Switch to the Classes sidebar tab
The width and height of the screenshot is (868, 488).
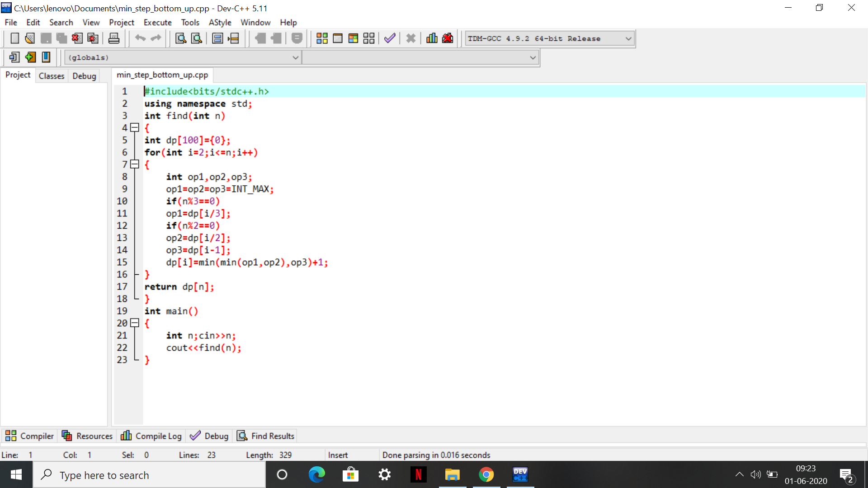tap(52, 76)
